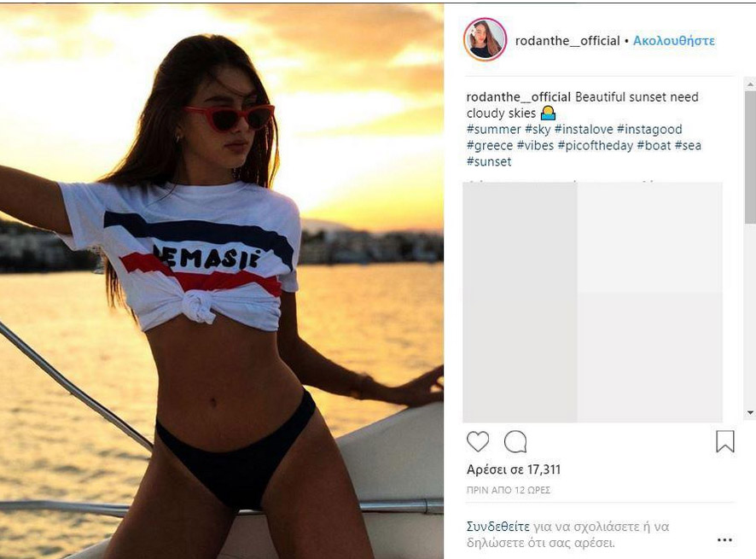Click the ΠΡΙΝ ΑΠΟ 12 ΩΡΕΣ timestamp
Screen dimensions: 756x559
(x=509, y=490)
